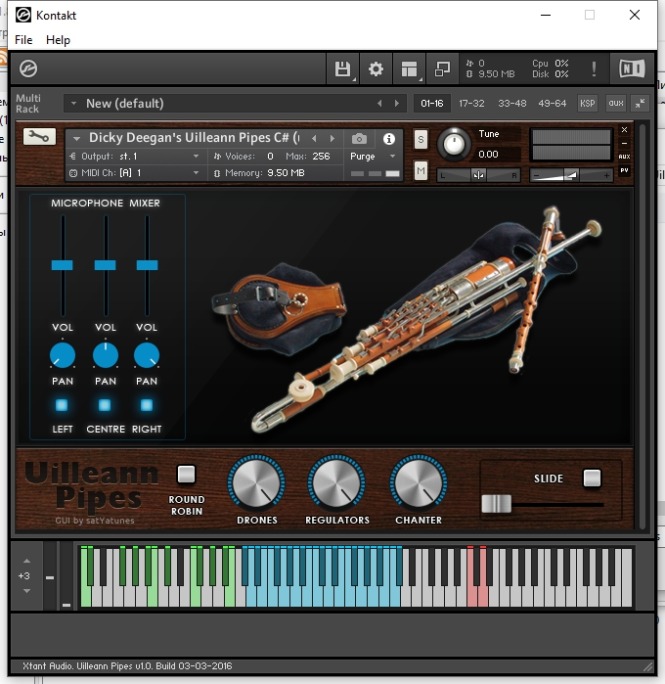This screenshot has height=684, width=665.
Task: Open the Purge dropdown menu
Action: click(374, 157)
